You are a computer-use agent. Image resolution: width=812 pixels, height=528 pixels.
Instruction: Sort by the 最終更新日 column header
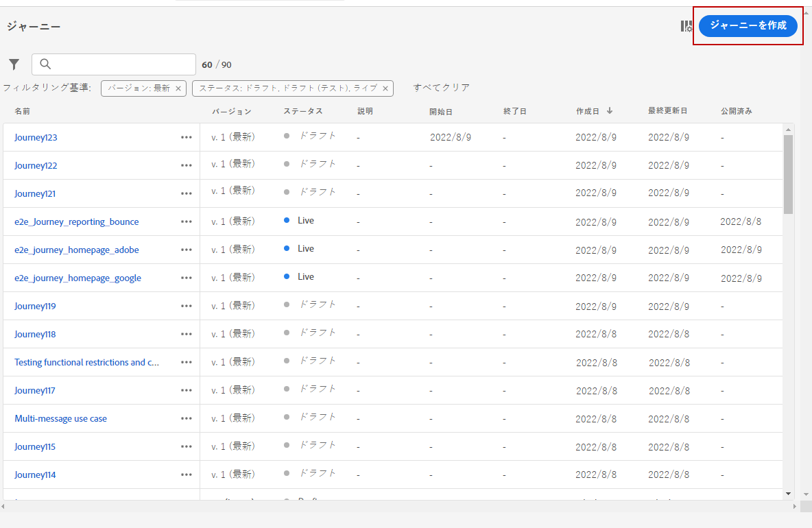coord(667,111)
